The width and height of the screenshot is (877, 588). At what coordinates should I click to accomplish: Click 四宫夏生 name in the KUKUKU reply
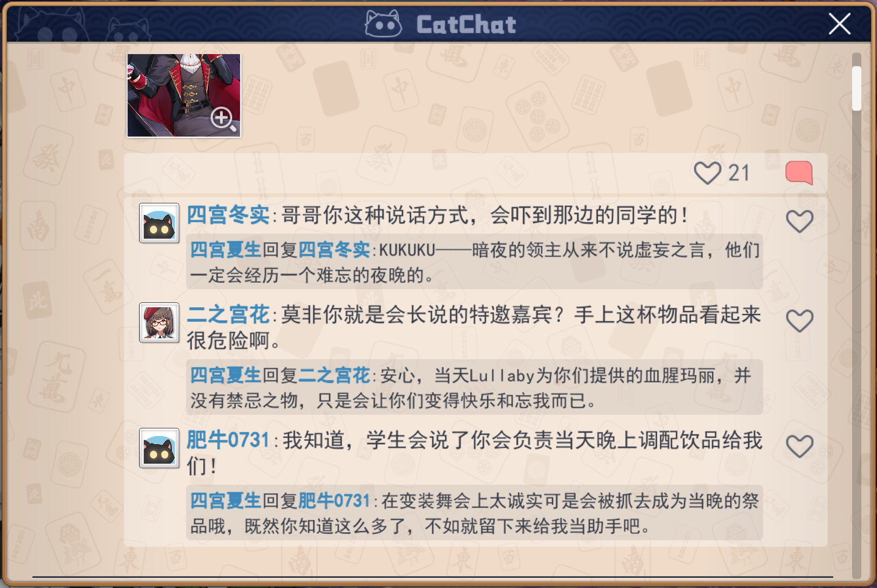click(x=226, y=250)
